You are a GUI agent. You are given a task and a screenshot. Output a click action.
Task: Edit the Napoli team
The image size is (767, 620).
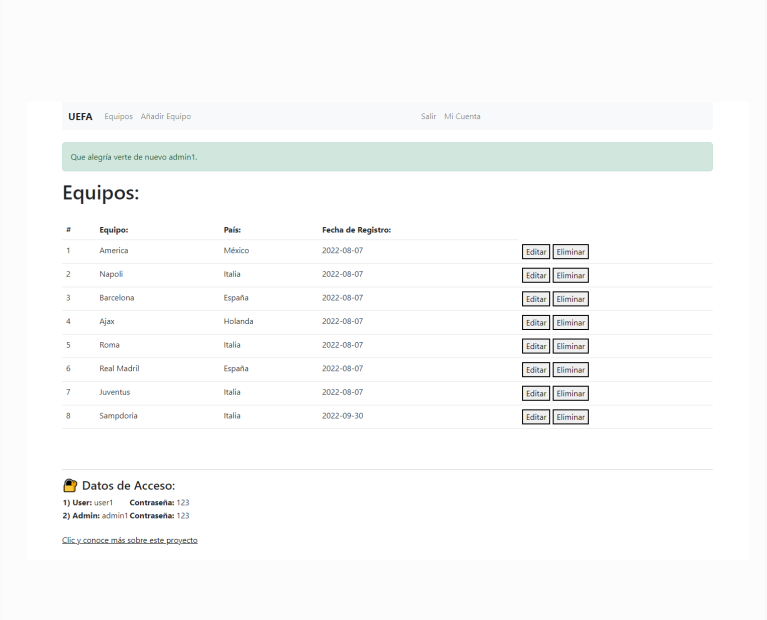[536, 275]
